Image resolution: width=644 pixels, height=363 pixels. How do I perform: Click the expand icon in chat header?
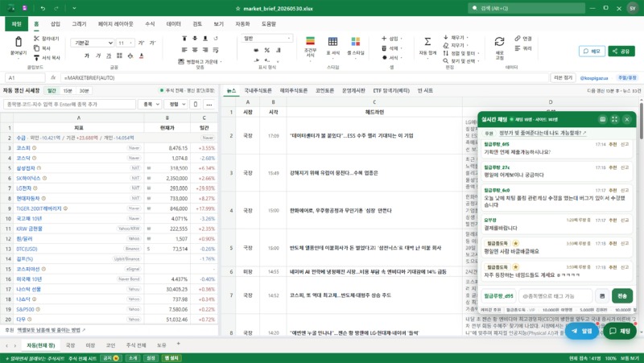[x=614, y=119]
